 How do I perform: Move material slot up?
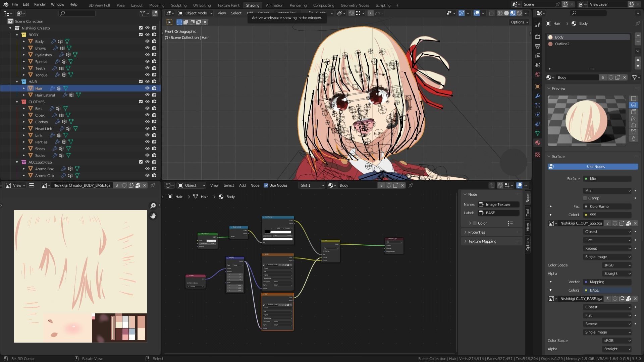638,59
